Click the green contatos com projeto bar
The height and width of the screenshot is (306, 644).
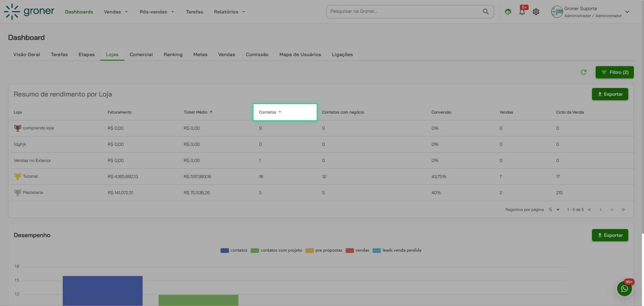(198, 300)
